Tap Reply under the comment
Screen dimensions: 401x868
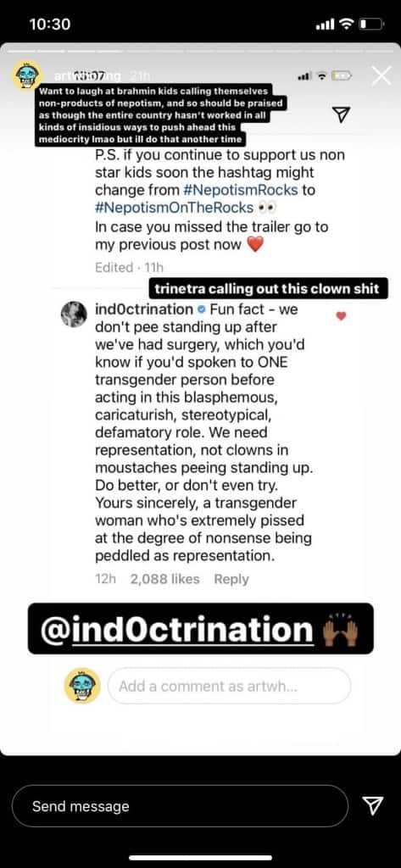coord(231,579)
